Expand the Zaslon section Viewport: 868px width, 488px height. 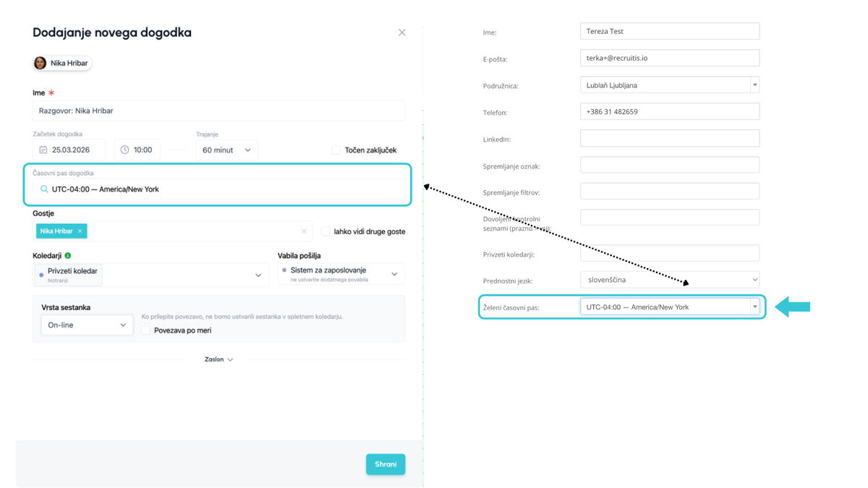[218, 359]
